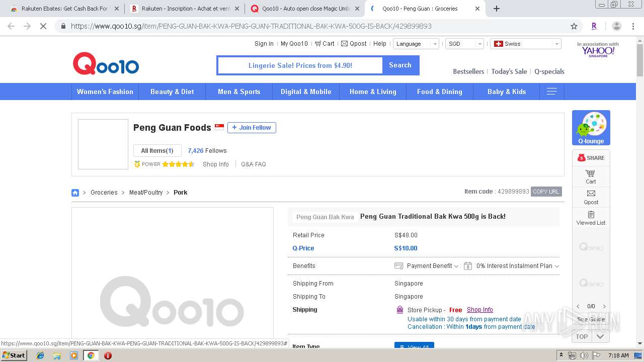Open Digital & Mobile category

[306, 92]
